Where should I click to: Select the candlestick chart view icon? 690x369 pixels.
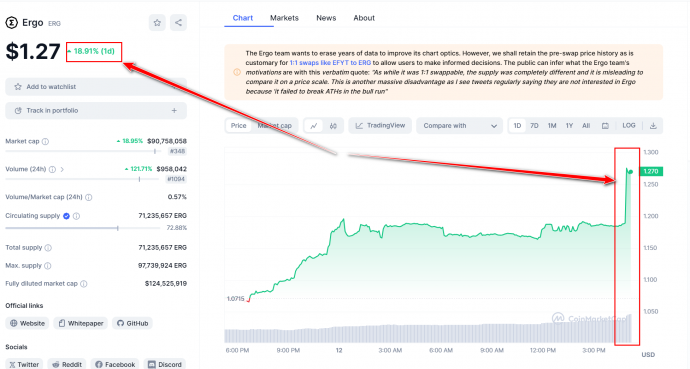click(x=333, y=126)
